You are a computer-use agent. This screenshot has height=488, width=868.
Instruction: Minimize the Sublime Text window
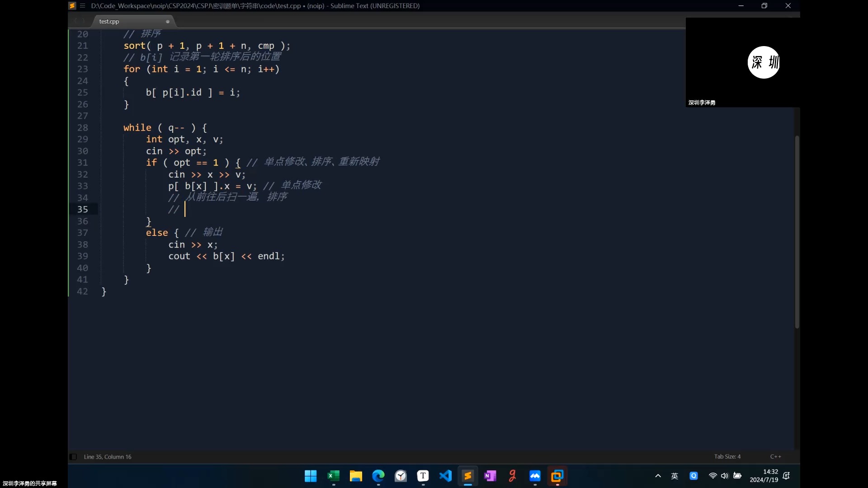[x=741, y=6]
